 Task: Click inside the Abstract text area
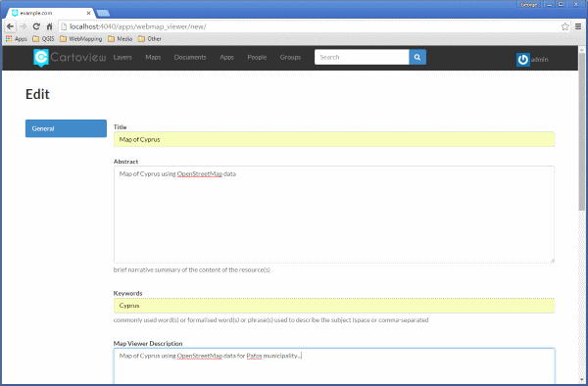[334, 215]
